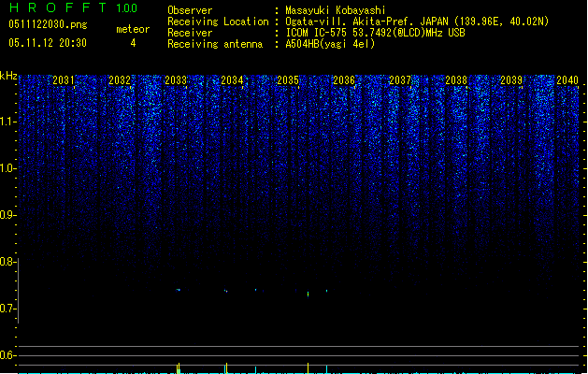The image size is (588, 374).
Task: Click the 0.7 kHz axis label
Action: [7, 309]
